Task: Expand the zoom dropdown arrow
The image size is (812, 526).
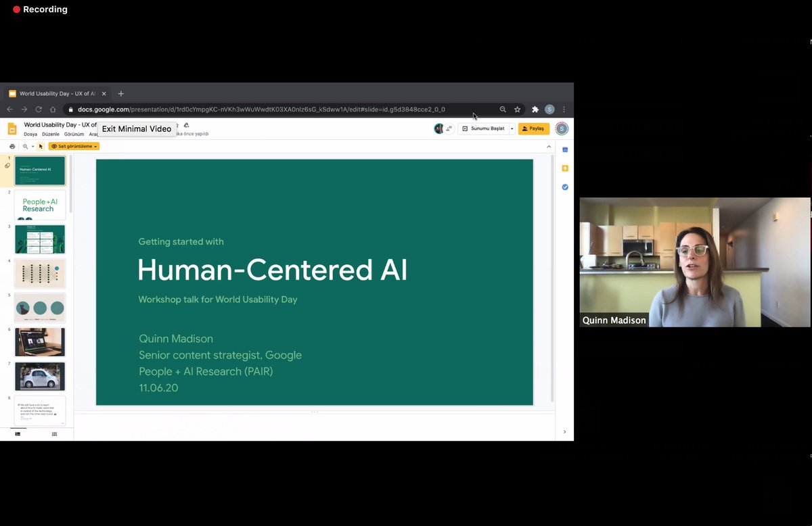Action: pyautogui.click(x=32, y=147)
